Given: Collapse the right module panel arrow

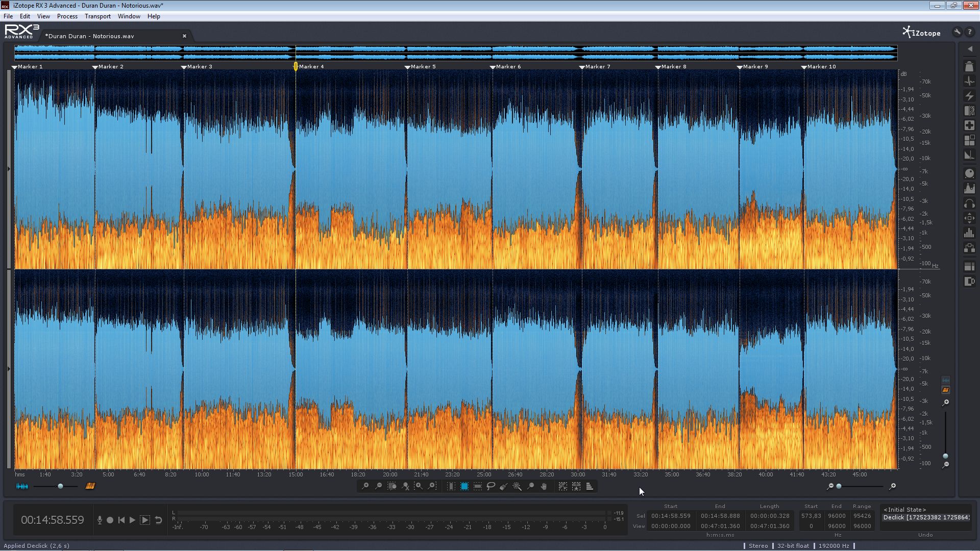Looking at the screenshot, I should 970,49.
